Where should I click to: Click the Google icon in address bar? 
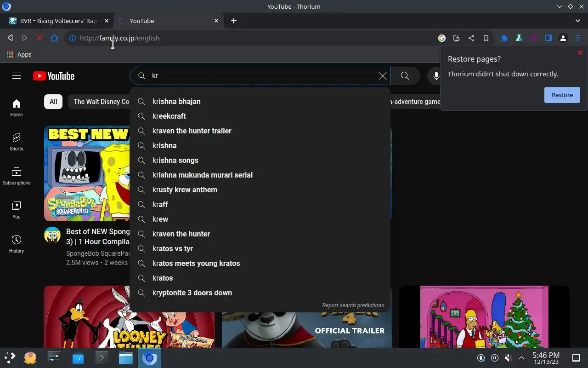click(x=442, y=38)
